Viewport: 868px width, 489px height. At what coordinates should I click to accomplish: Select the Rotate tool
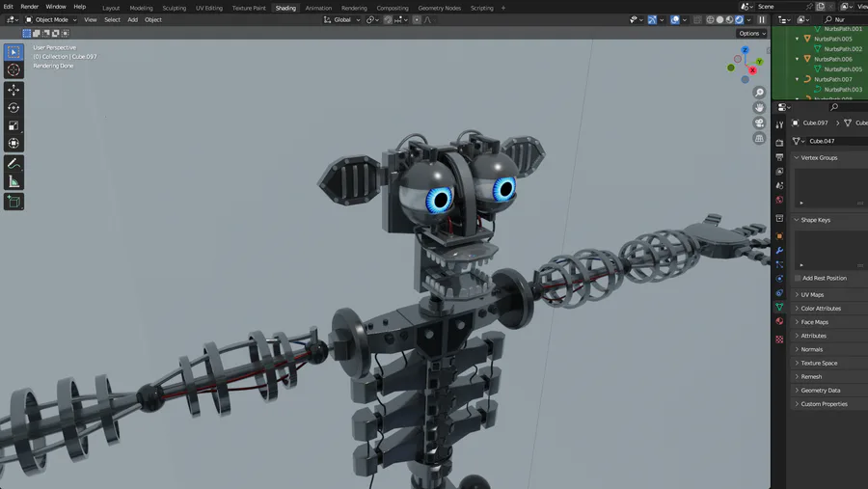[x=14, y=107]
